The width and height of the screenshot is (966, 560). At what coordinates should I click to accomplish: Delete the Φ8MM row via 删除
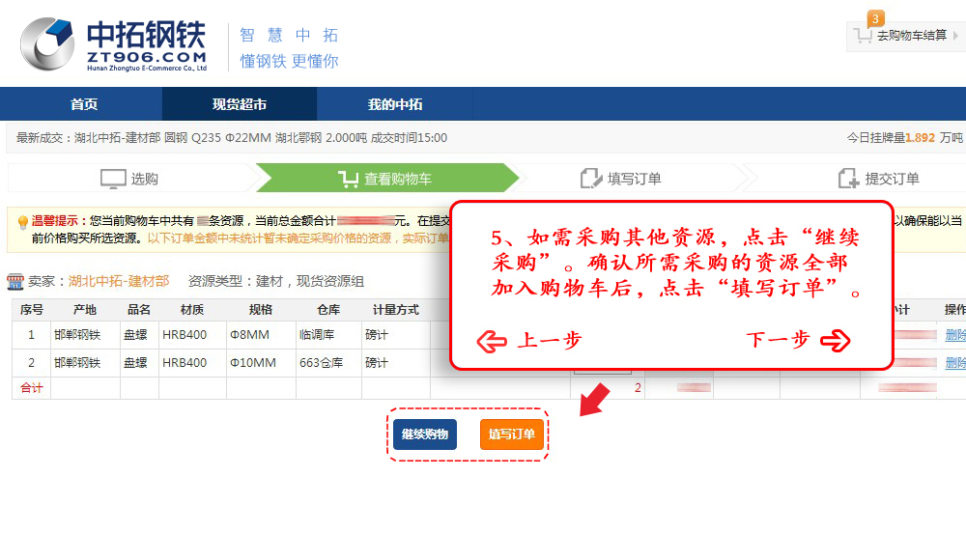[954, 335]
